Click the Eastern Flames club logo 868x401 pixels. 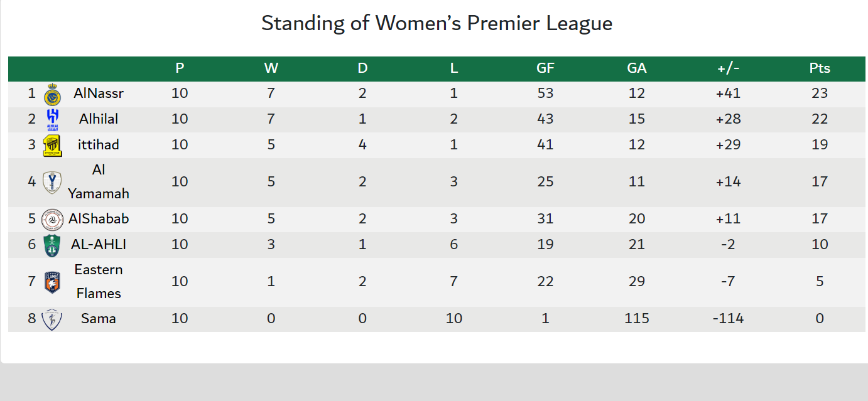[x=52, y=282]
